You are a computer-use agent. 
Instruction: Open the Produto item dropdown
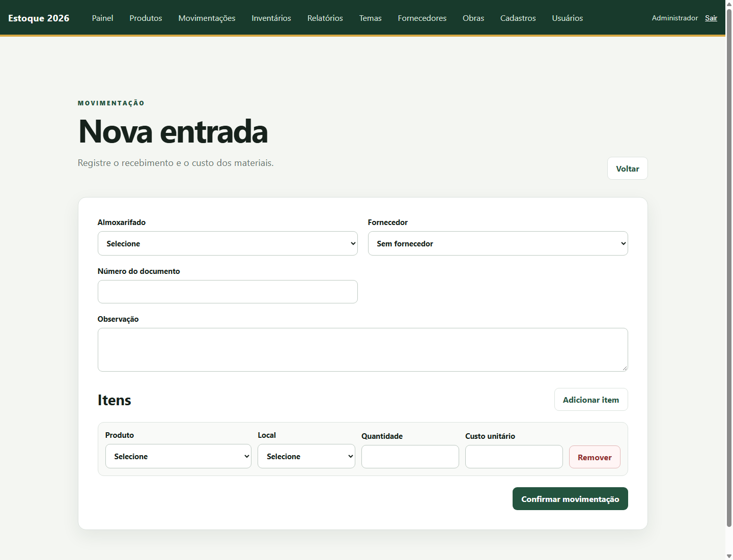tap(178, 456)
